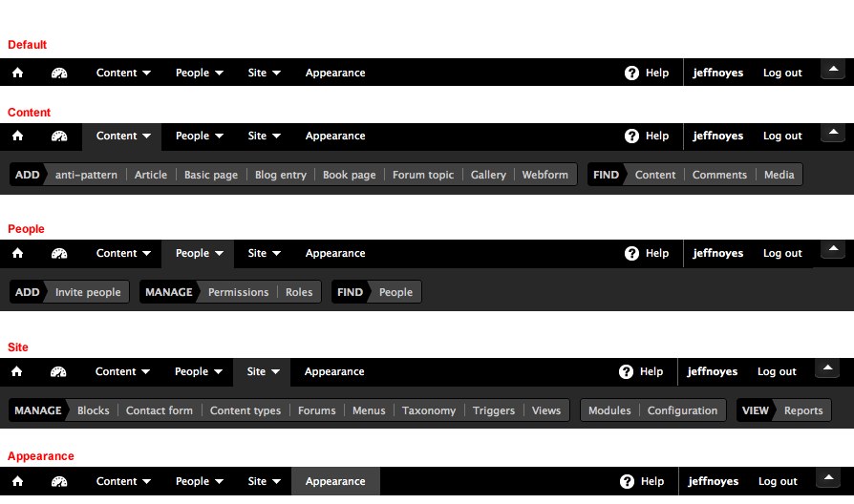854x504 pixels.
Task: Click Help question mark icon in Content toolbar
Action: [631, 136]
